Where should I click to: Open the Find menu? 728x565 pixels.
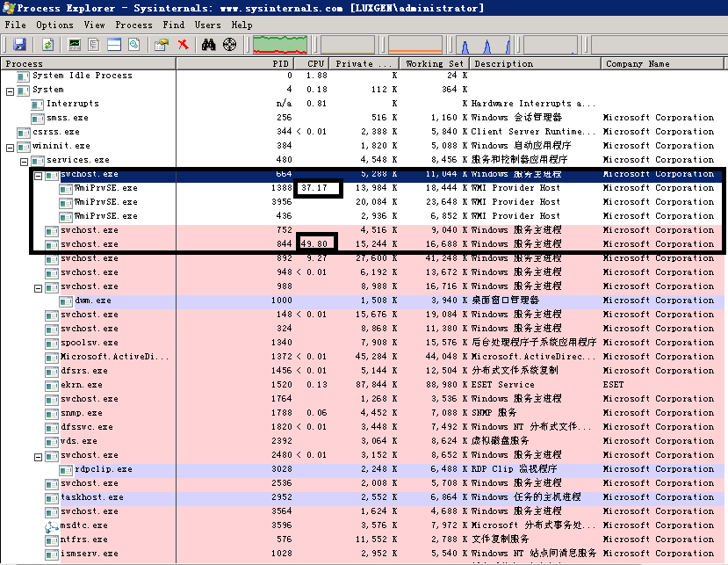tap(173, 25)
